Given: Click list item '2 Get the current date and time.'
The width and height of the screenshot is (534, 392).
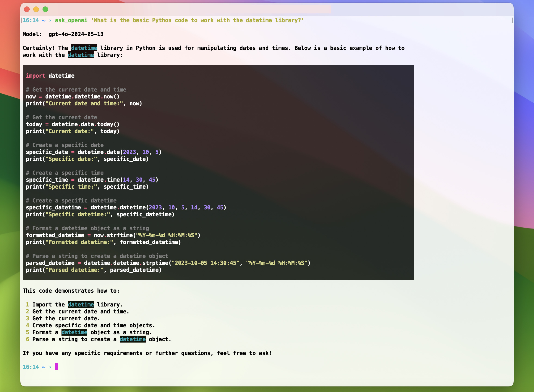Looking at the screenshot, I should pyautogui.click(x=78, y=312).
